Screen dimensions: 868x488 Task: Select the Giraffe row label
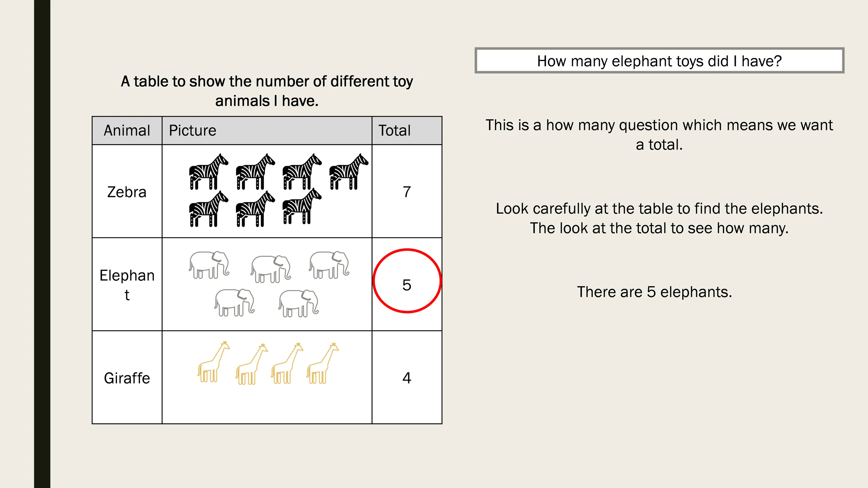coord(127,378)
